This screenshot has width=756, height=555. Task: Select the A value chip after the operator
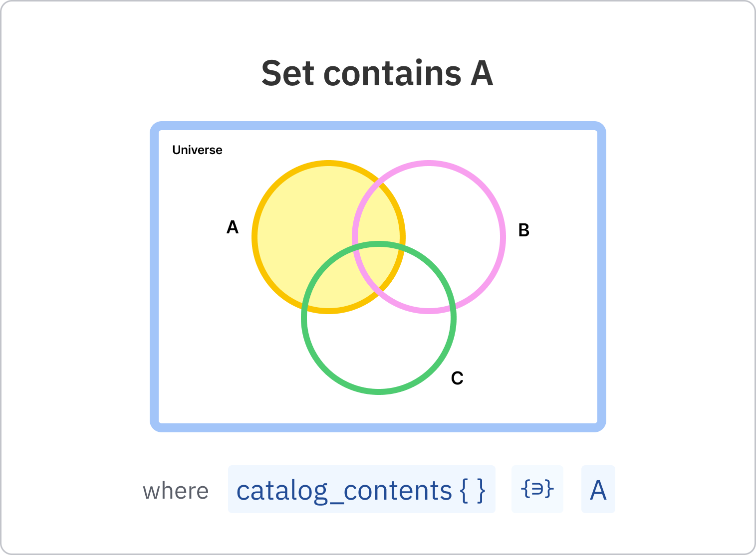(x=598, y=489)
